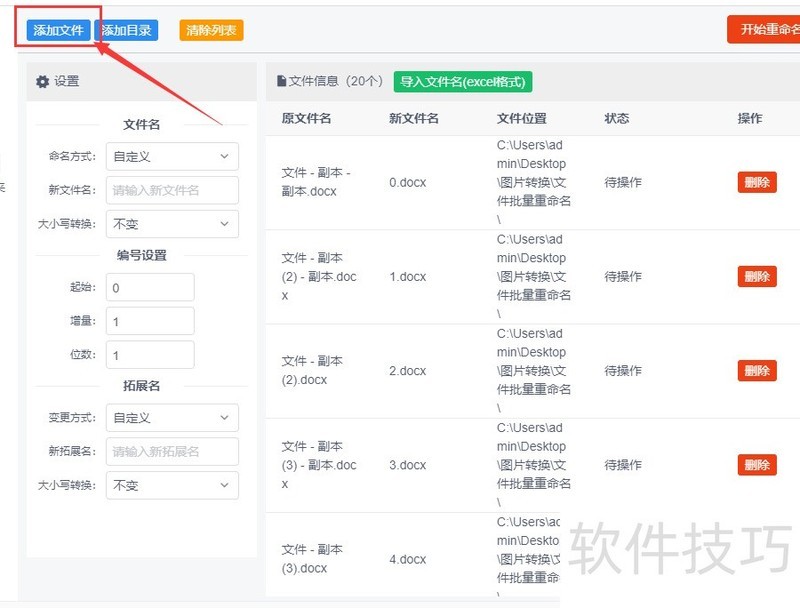Click the 起始 number field
The width and height of the screenshot is (800, 608).
pos(150,288)
